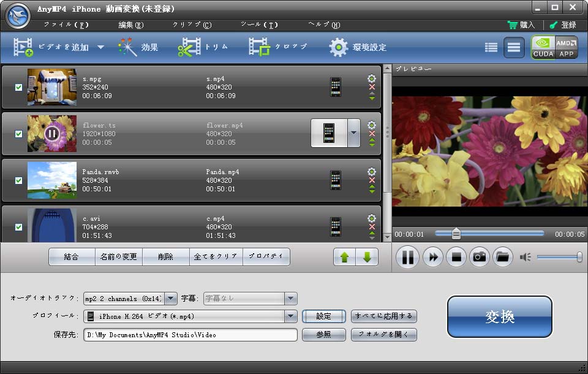Toggle AMD APP acceleration

point(566,47)
